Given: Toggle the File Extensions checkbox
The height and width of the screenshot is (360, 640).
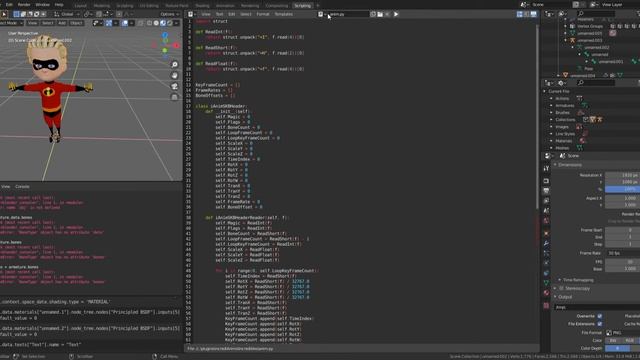Looking at the screenshot, I should tap(600, 324).
